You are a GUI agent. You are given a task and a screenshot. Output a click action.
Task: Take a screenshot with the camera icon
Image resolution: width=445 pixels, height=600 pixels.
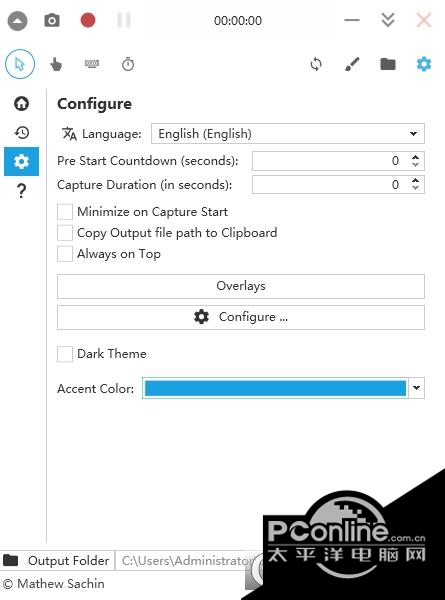coord(52,20)
